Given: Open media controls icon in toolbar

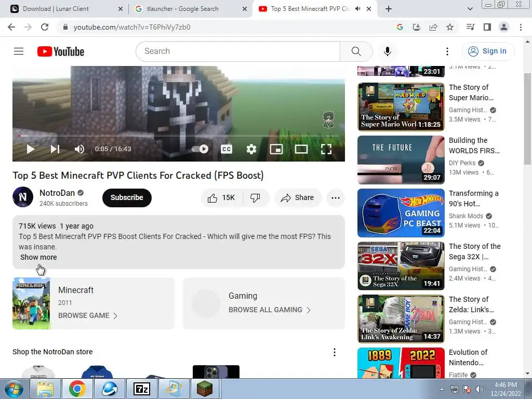Looking at the screenshot, I should coord(470,27).
